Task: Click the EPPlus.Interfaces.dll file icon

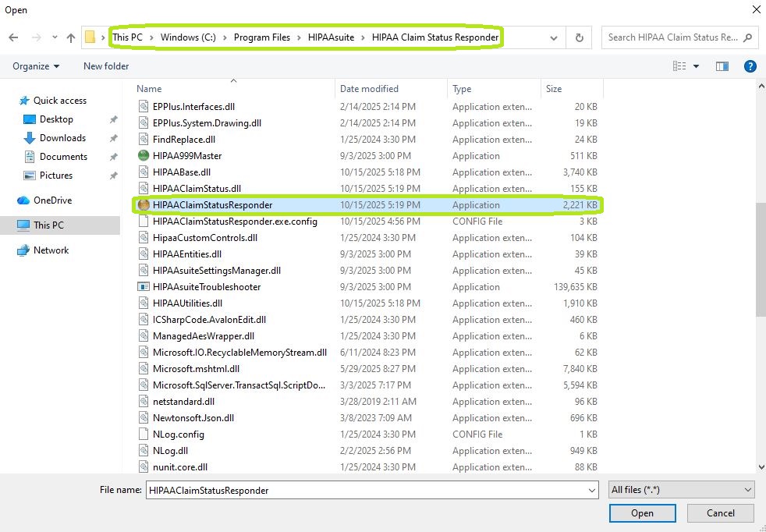Action: [143, 107]
